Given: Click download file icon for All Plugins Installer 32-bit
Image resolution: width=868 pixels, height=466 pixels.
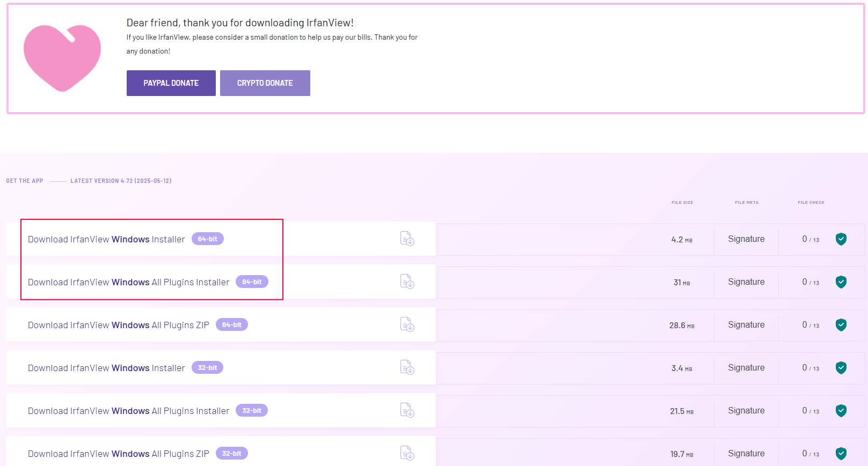Looking at the screenshot, I should pos(407,410).
